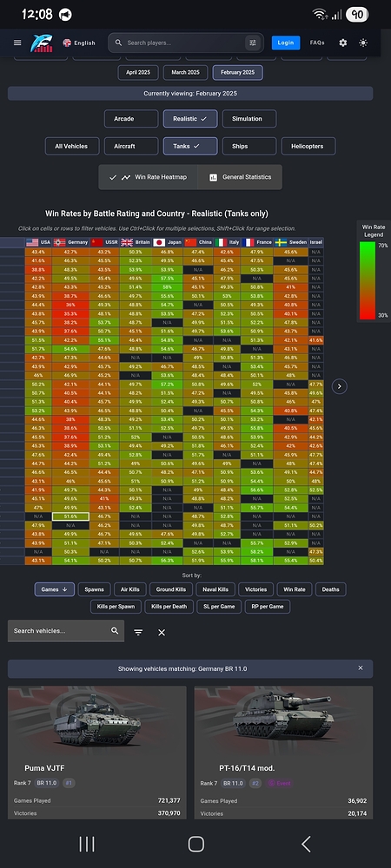This screenshot has width=391, height=868.
Task: Select the Sweden column header
Action: point(291,242)
